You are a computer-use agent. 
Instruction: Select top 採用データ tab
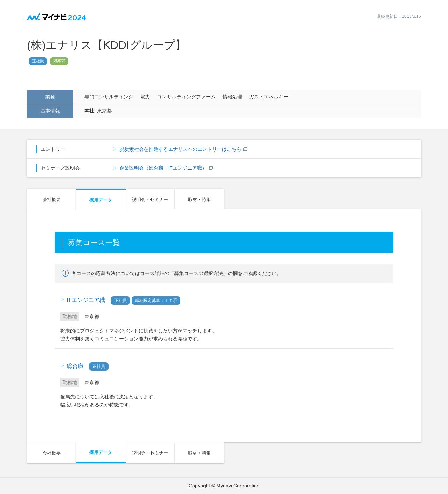coord(101,199)
